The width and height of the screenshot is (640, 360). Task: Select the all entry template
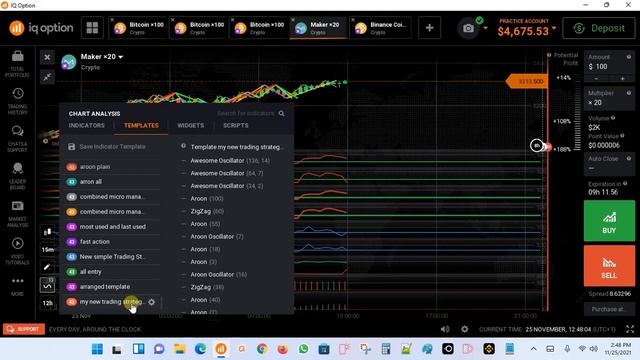point(113,272)
